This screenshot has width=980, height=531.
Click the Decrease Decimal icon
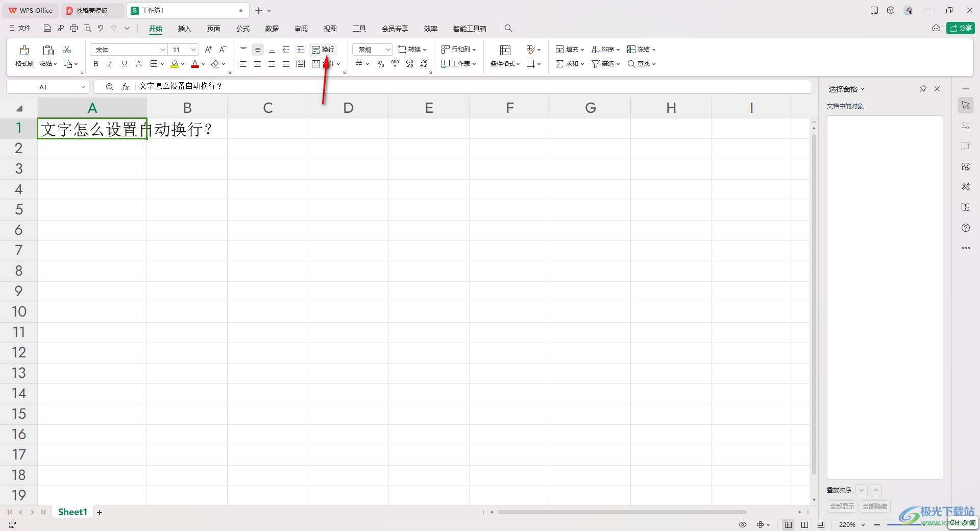(424, 64)
